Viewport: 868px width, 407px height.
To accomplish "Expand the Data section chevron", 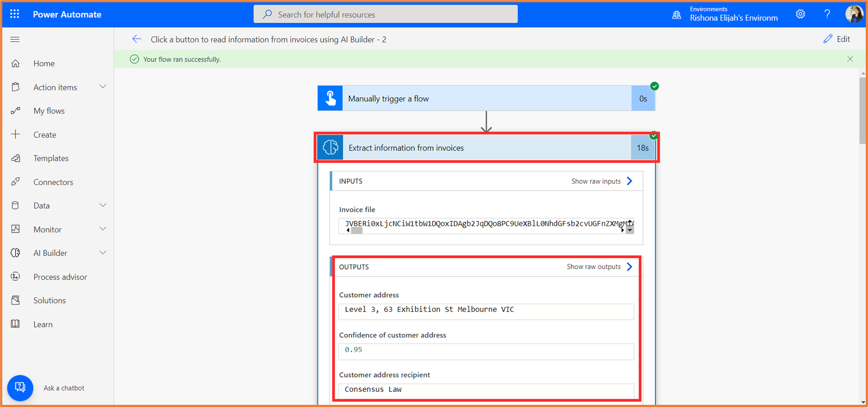I will point(103,205).
